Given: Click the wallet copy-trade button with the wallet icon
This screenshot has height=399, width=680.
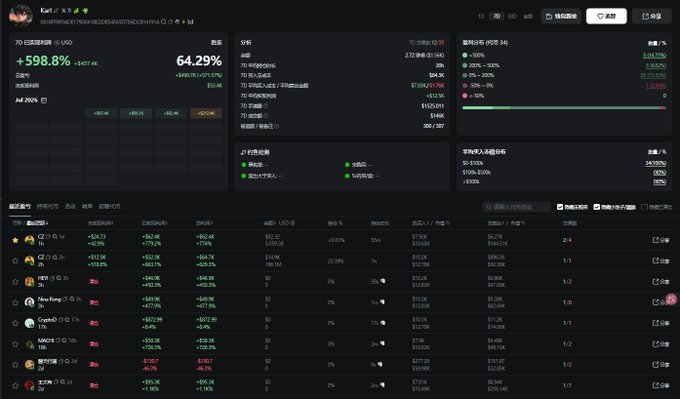Looking at the screenshot, I should [561, 16].
